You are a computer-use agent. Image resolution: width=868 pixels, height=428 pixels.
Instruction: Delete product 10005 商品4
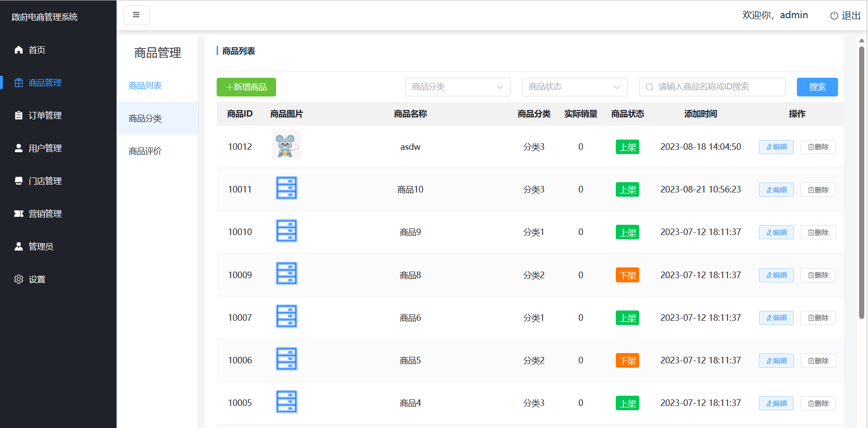(818, 403)
